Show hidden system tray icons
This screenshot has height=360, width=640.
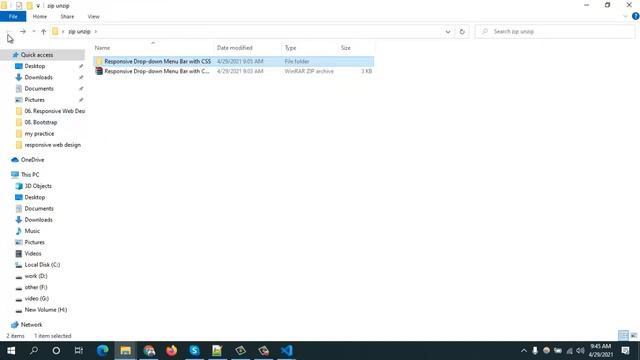(x=524, y=351)
